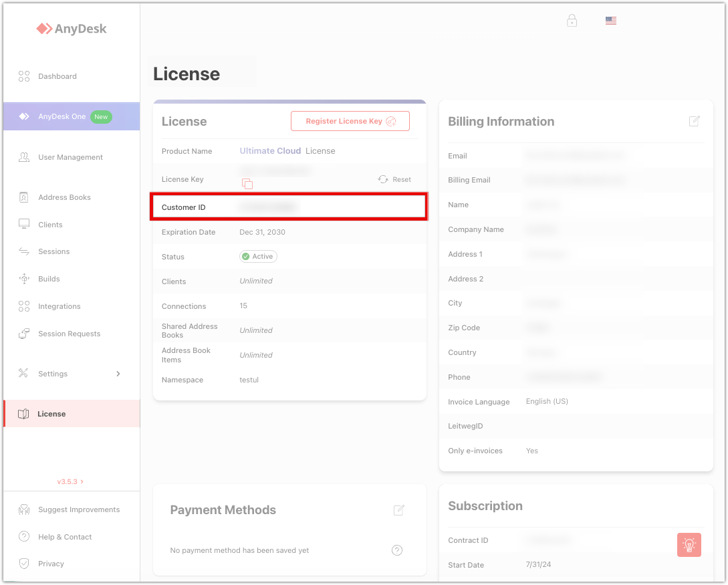Click the Reset license key button
Image resolution: width=728 pixels, height=585 pixels.
(394, 179)
